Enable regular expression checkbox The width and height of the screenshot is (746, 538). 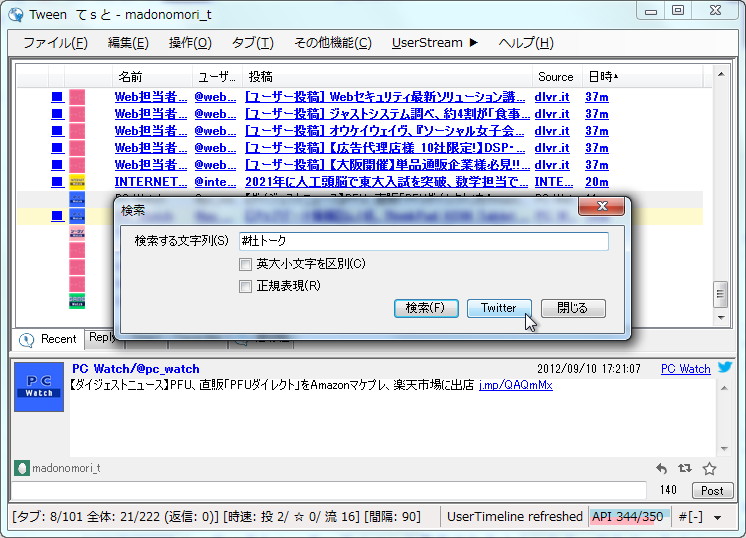tap(245, 286)
